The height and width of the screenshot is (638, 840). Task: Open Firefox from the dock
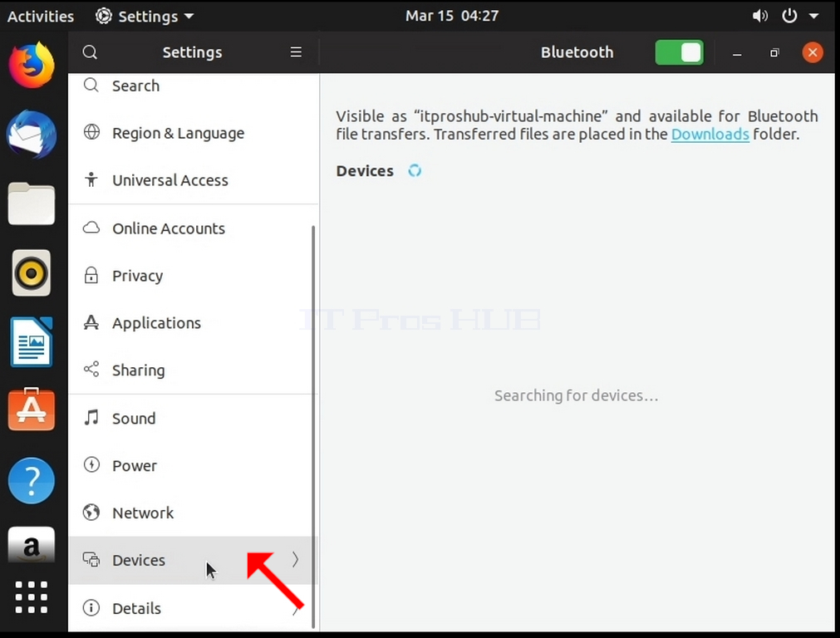(x=31, y=66)
